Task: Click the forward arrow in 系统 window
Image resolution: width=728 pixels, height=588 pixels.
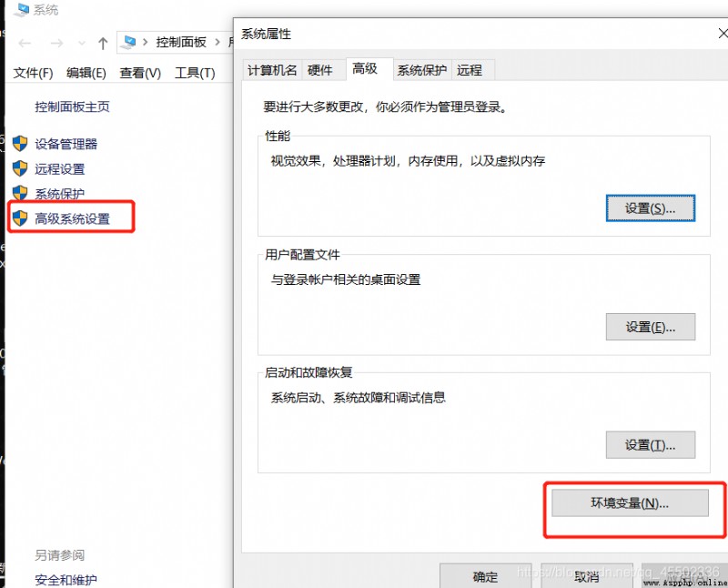Action: point(56,43)
